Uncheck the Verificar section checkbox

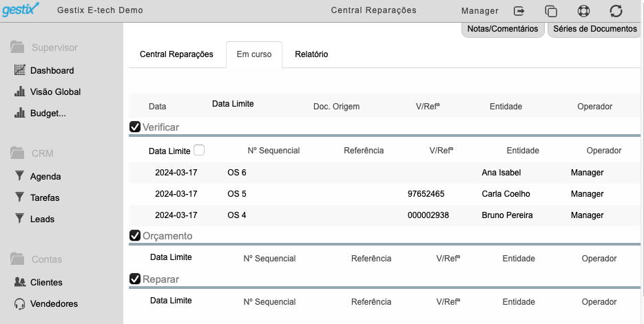(135, 127)
